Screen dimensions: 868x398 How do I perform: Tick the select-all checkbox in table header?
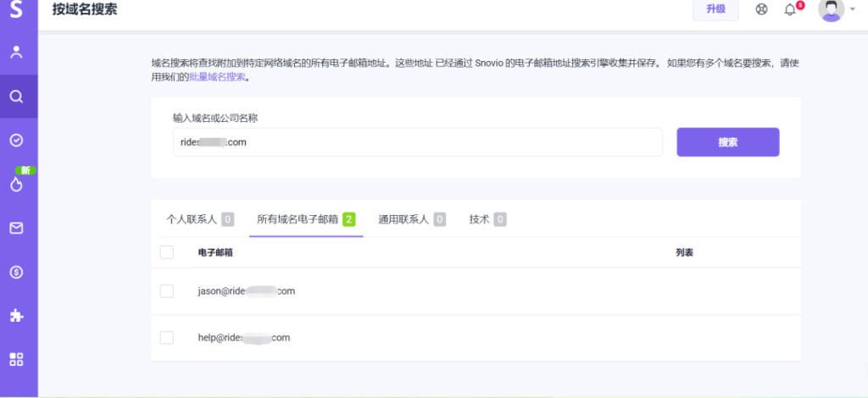pos(167,252)
